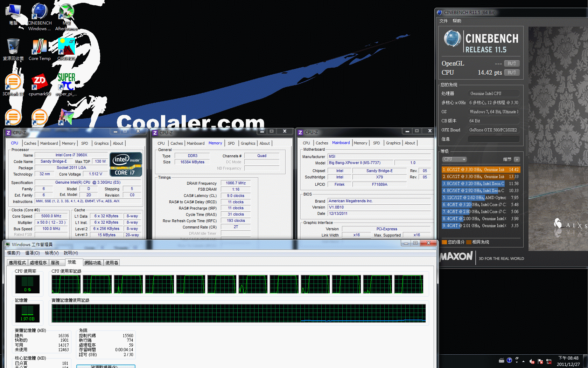Click the keyboard input method icon in taskbar
Viewport: 588px width, 368px height.
click(502, 360)
